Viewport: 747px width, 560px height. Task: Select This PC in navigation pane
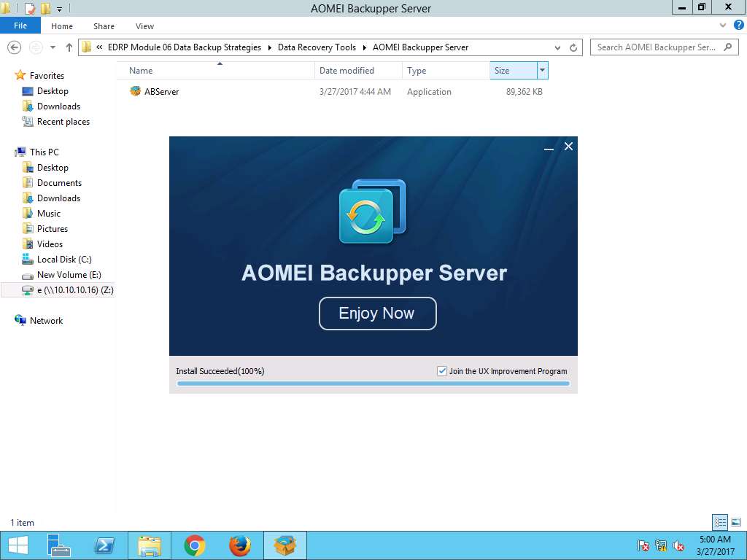click(x=44, y=152)
